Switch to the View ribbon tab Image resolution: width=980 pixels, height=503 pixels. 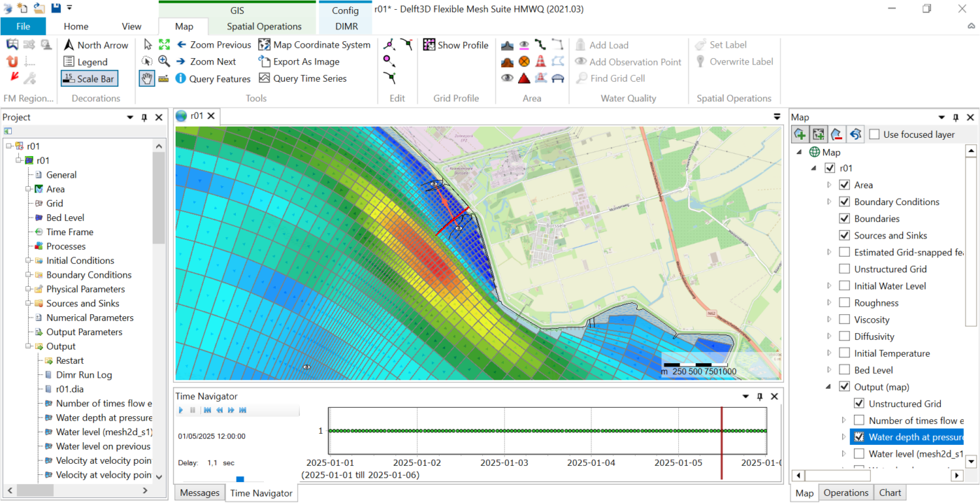click(x=131, y=26)
